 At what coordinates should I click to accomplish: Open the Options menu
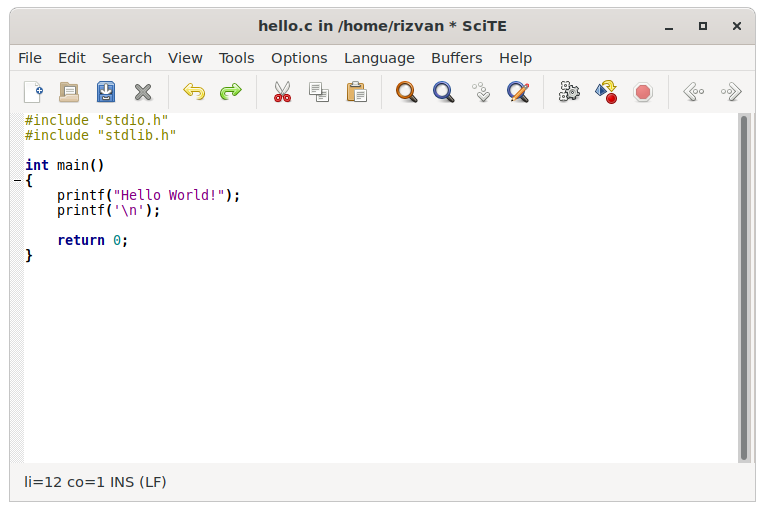coord(299,58)
